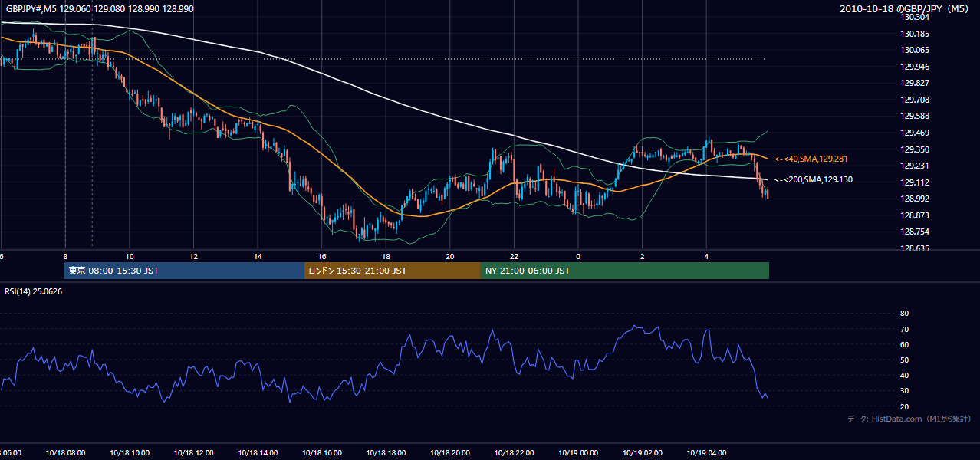Click the 10/18 20:00 timestamp
Screen dimensions: 980x460
tap(449, 453)
